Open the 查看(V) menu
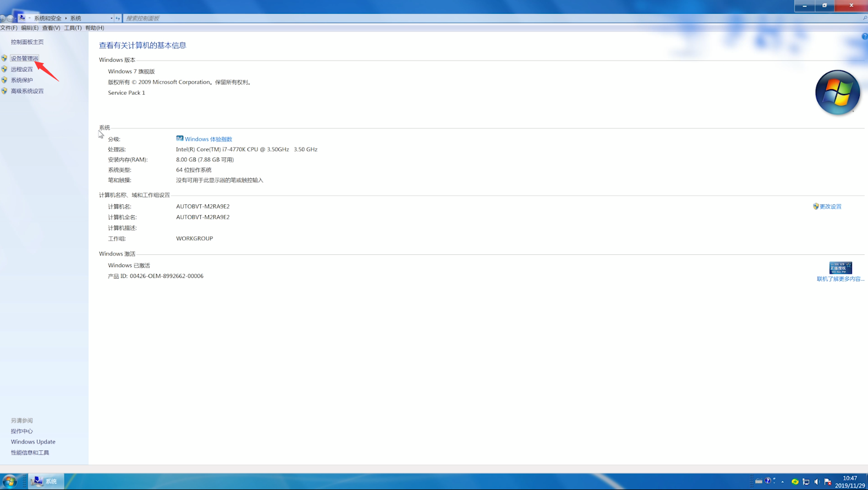 coord(51,28)
